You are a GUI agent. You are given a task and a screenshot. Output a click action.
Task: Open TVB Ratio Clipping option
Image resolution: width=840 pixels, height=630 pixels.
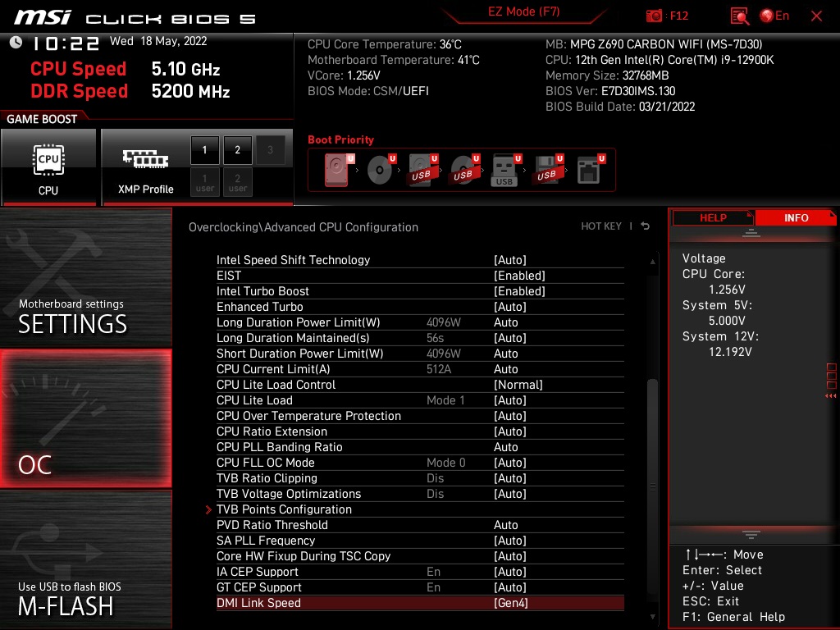pos(420,477)
